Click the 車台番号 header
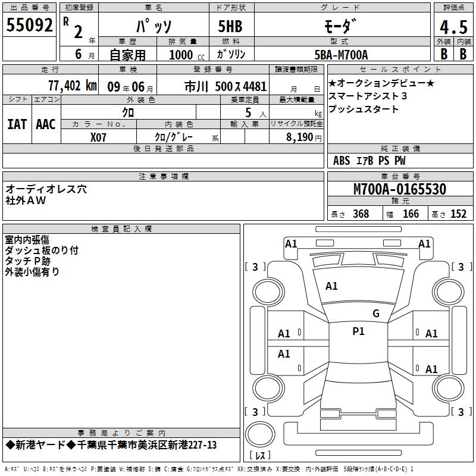476x476 pixels. (400, 176)
